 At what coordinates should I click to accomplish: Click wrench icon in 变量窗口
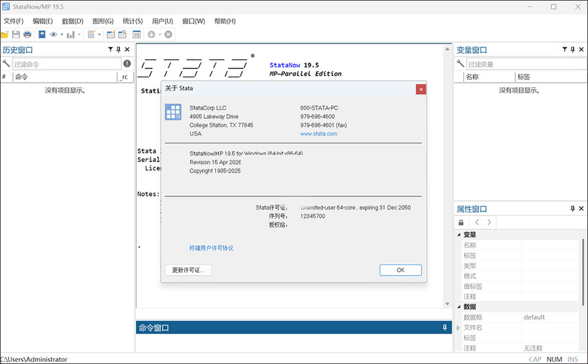click(460, 64)
